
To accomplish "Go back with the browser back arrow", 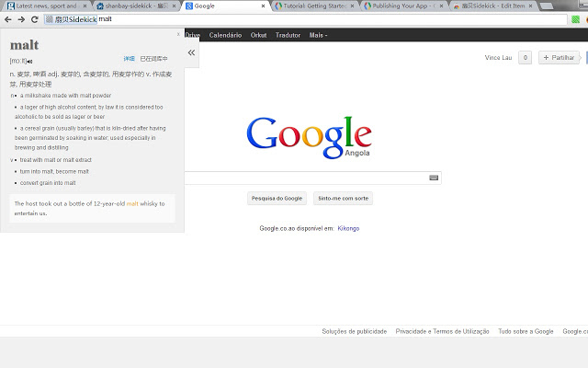I will (7, 19).
